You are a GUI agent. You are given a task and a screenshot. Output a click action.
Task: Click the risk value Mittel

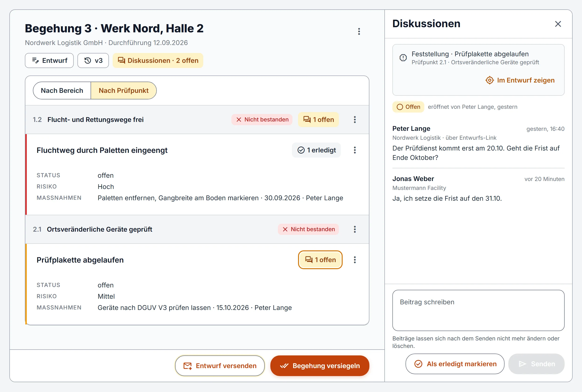point(106,296)
